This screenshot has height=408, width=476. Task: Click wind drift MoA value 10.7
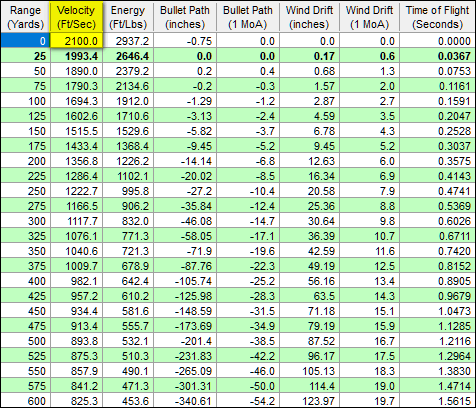click(x=369, y=236)
